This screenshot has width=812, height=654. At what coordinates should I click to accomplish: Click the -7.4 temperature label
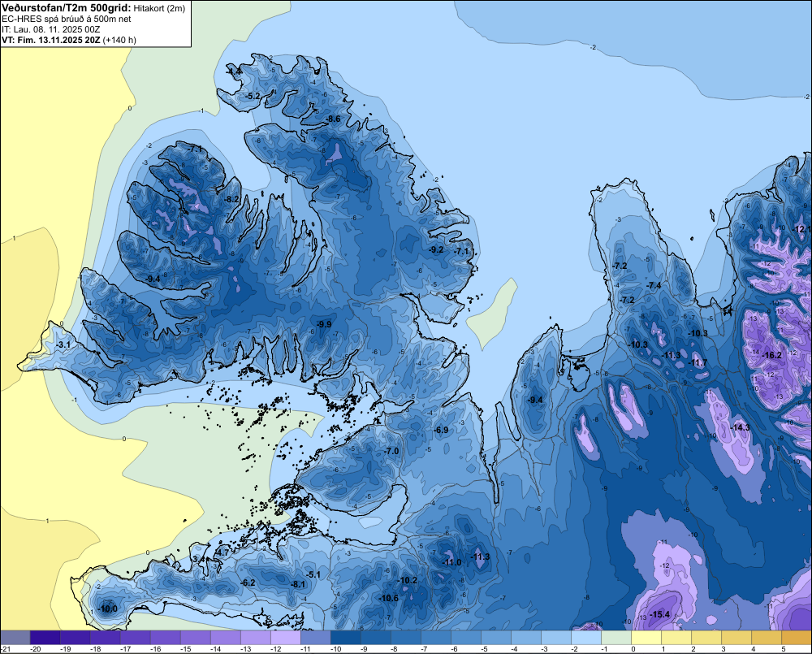point(654,285)
